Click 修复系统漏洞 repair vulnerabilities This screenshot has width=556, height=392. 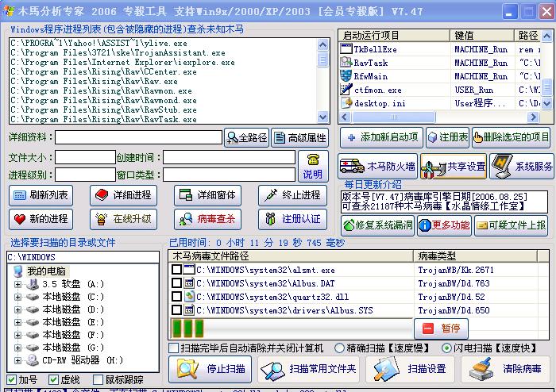(377, 225)
